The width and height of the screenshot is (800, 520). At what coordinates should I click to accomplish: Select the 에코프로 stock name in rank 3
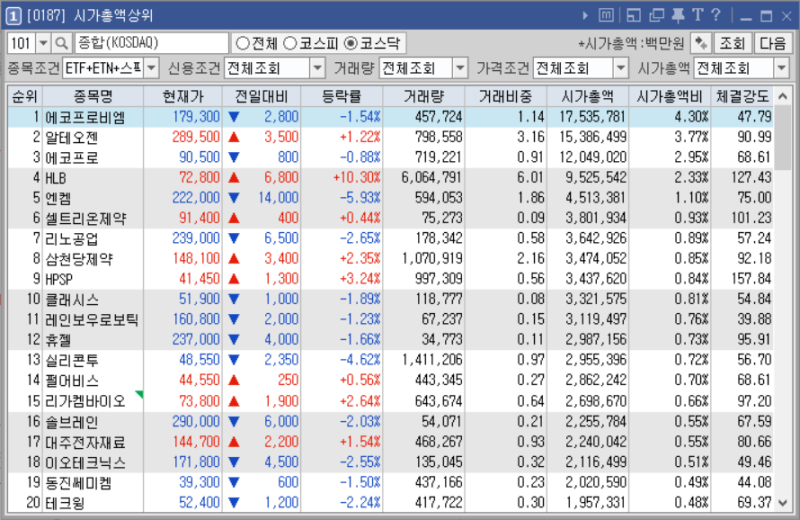pos(71,158)
